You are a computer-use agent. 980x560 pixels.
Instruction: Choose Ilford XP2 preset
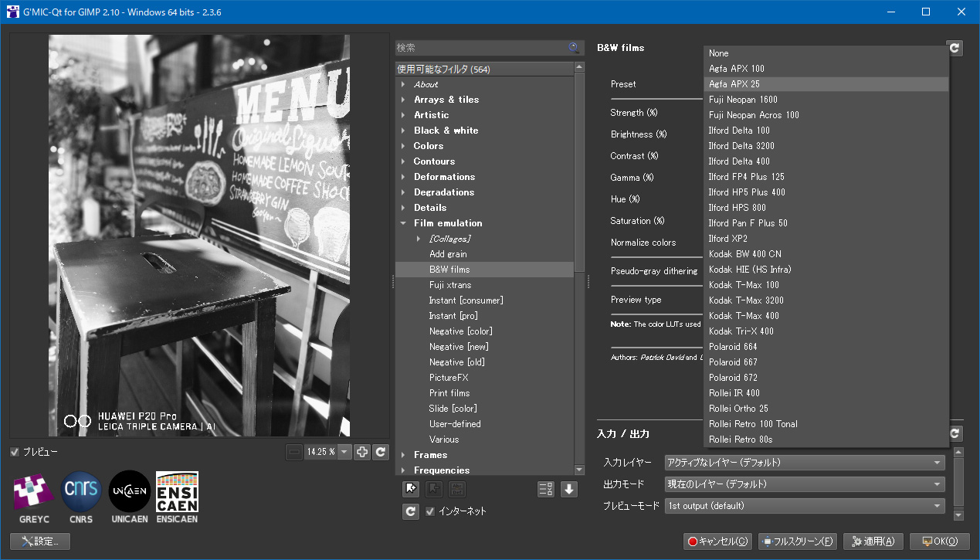click(x=826, y=239)
